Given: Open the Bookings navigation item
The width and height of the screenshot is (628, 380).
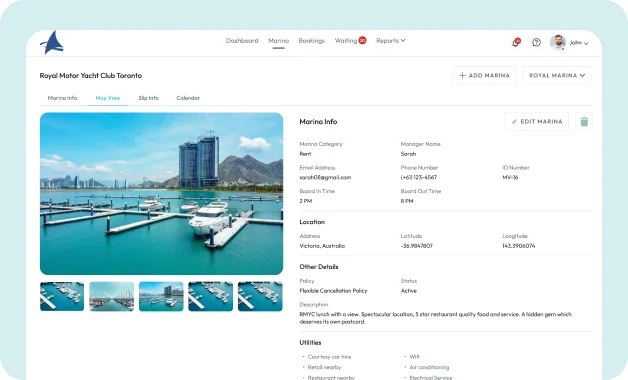Looking at the screenshot, I should point(312,40).
